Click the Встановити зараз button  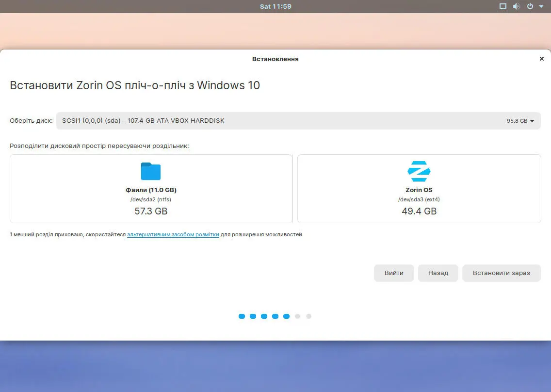point(502,273)
